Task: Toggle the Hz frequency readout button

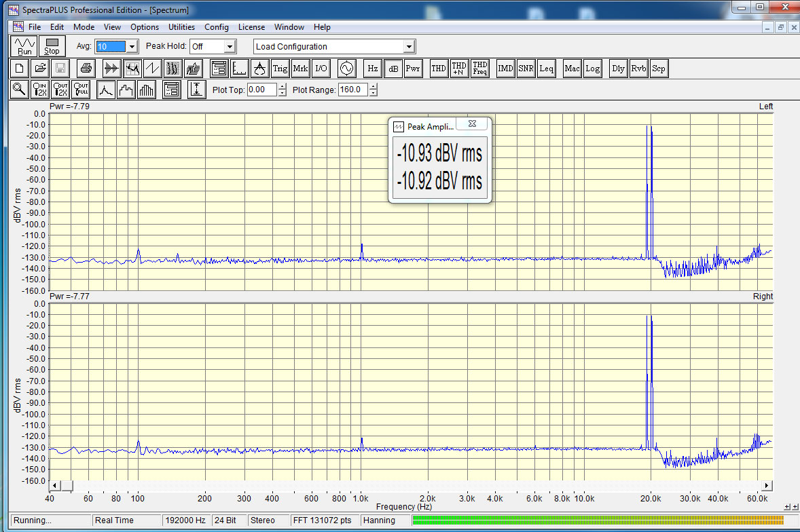Action: pyautogui.click(x=373, y=69)
